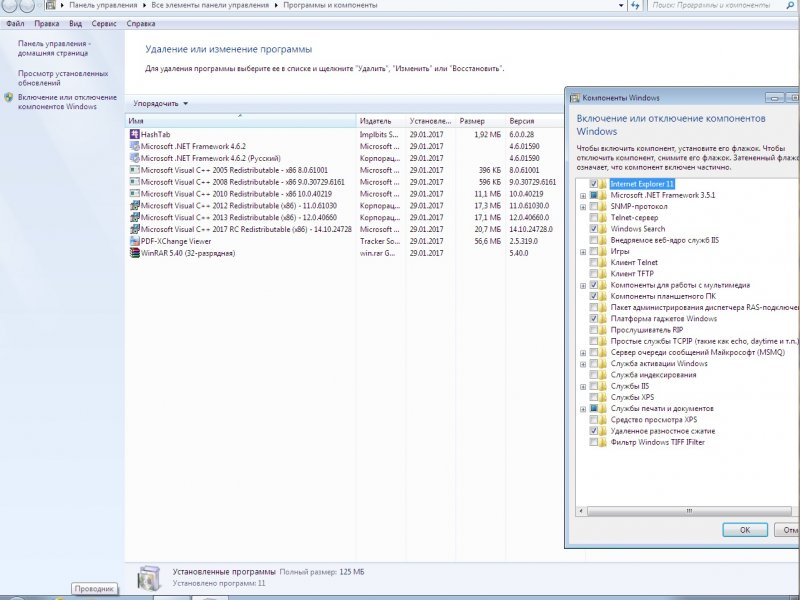Image resolution: width=800 pixels, height=600 pixels.
Task: Click the folder icon next to Служба индексирования
Action: tap(603, 374)
